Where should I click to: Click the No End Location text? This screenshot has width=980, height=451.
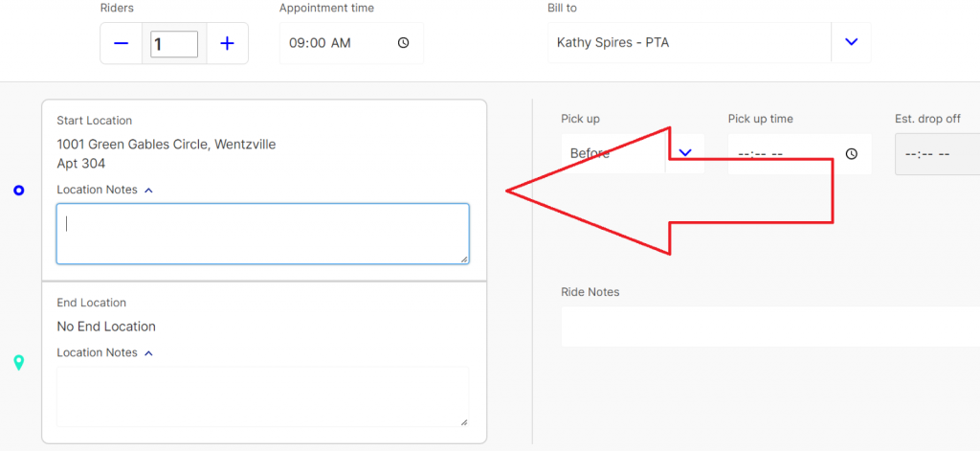[x=105, y=327]
